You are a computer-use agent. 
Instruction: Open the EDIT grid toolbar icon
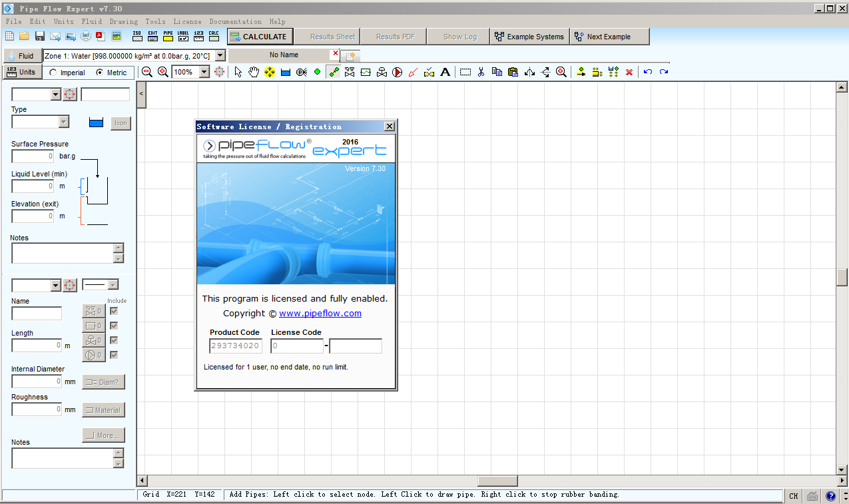(x=152, y=36)
